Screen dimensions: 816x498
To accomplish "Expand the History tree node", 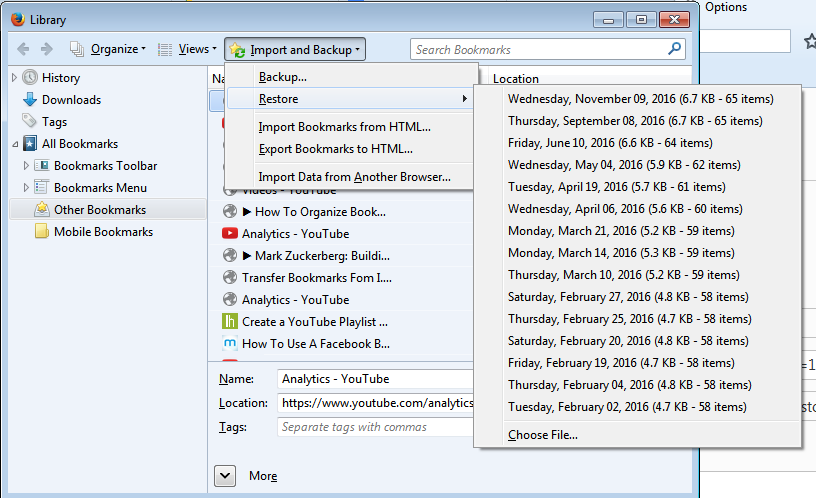I will pos(14,78).
